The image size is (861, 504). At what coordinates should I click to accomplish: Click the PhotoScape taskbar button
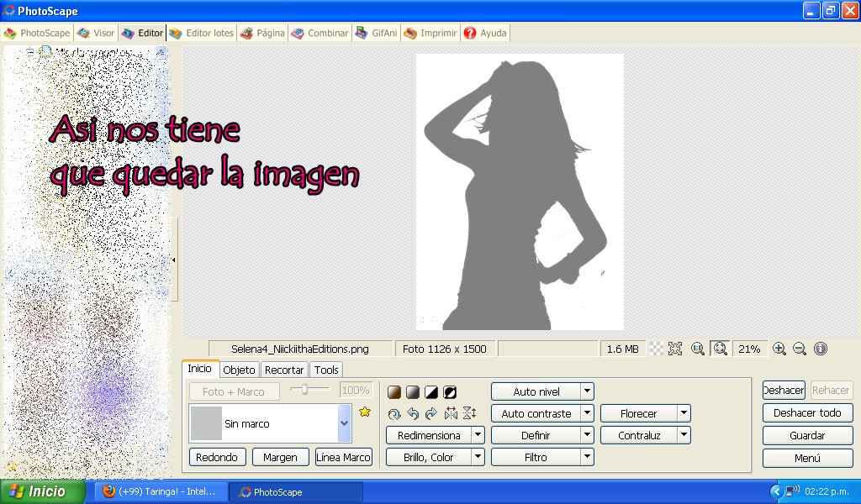point(295,492)
